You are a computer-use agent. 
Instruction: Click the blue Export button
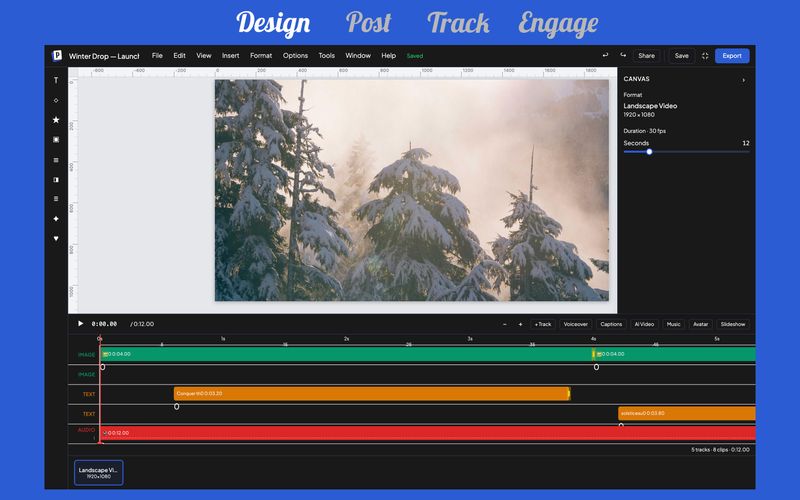pyautogui.click(x=732, y=56)
